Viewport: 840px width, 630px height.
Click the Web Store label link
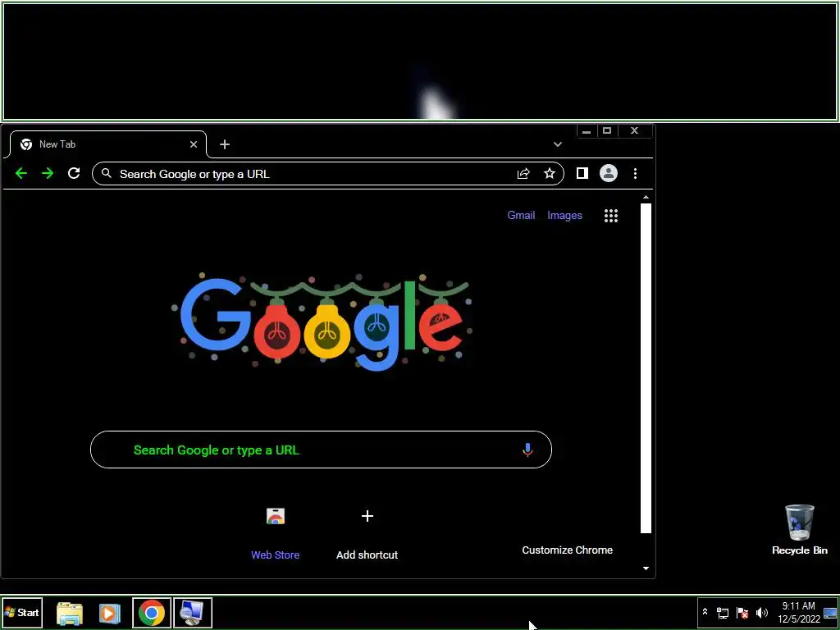click(x=276, y=555)
